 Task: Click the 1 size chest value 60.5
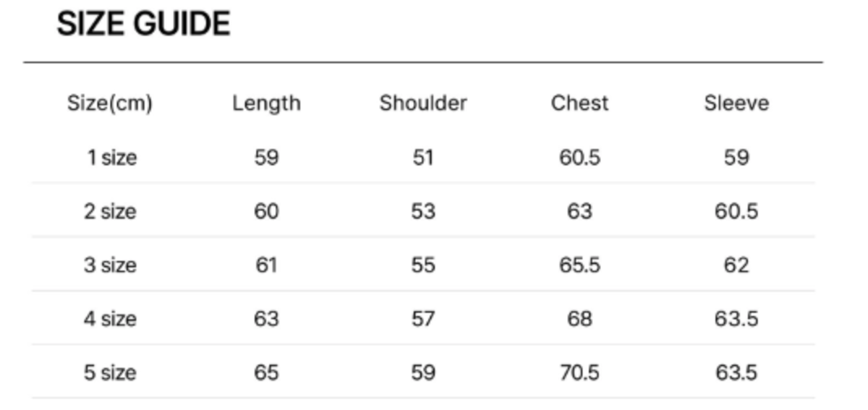tap(579, 157)
